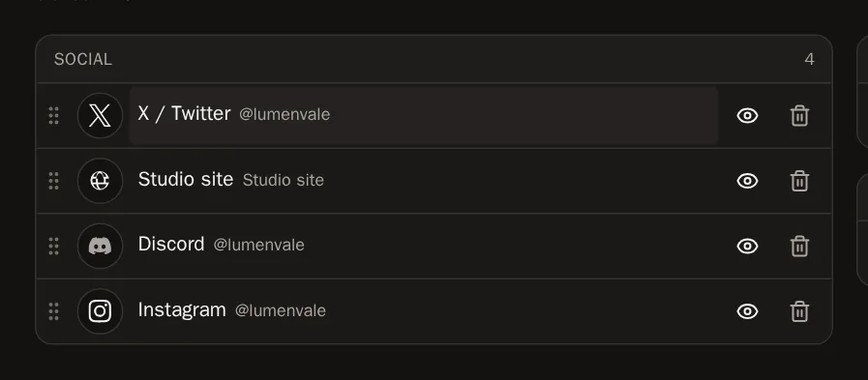Click the Discord logo icon

coord(100,247)
